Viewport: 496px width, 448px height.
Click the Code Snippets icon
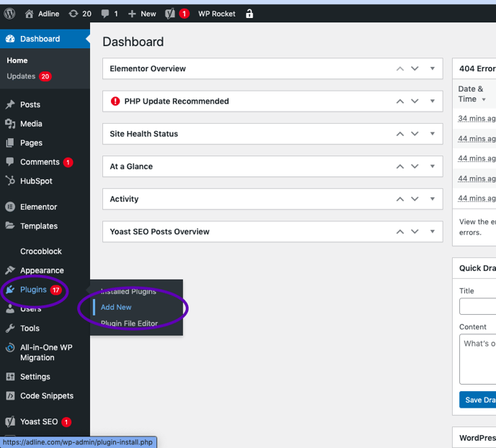(10, 396)
